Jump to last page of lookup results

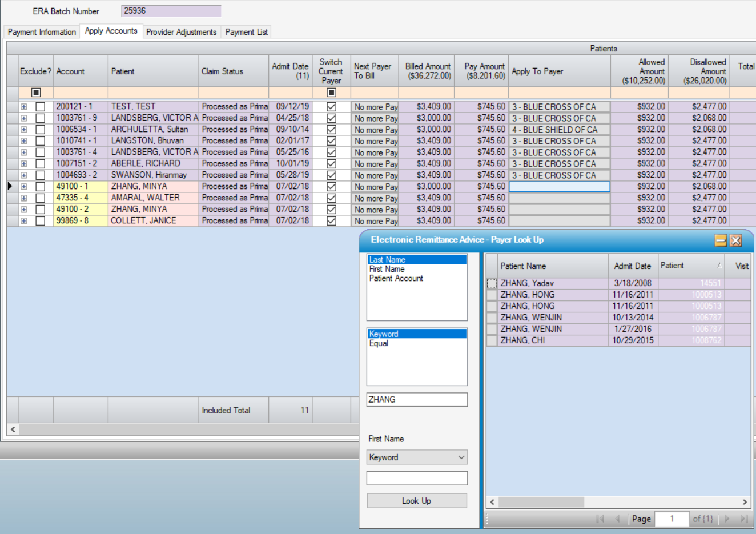[x=743, y=519]
